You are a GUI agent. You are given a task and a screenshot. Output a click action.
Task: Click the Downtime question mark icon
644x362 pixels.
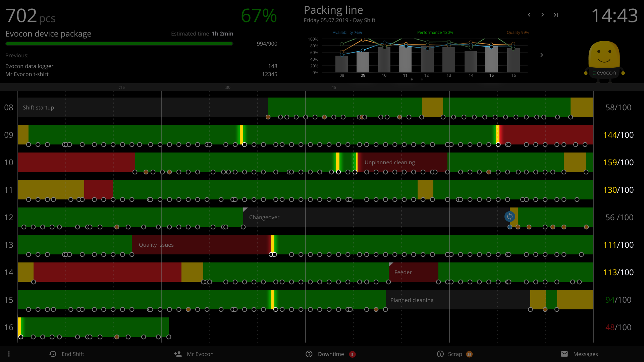(309, 354)
